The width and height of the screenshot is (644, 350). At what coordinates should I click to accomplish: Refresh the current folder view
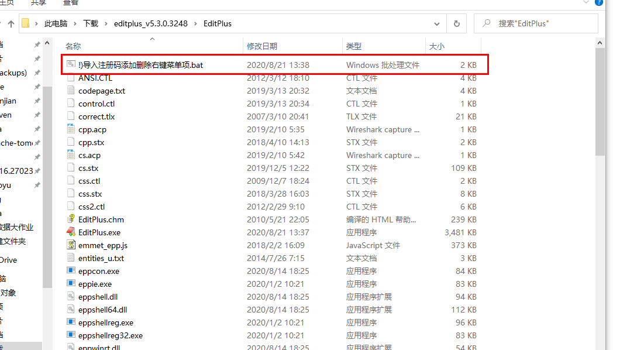(456, 24)
